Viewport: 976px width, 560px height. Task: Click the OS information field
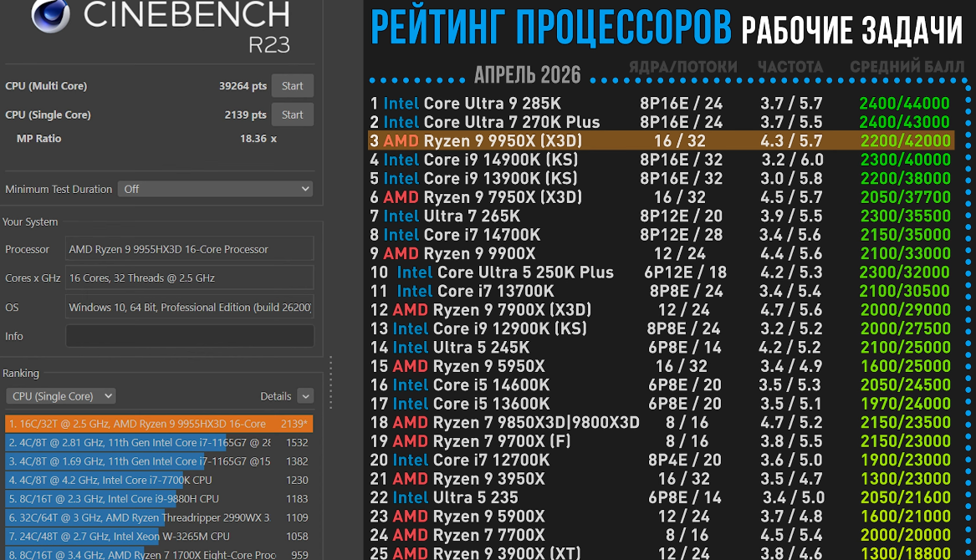click(x=189, y=308)
